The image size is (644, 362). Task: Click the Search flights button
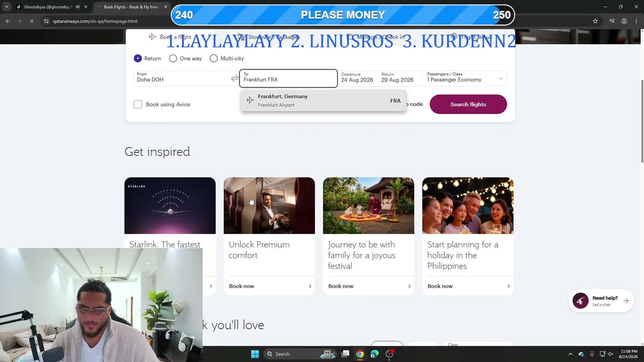468,104
